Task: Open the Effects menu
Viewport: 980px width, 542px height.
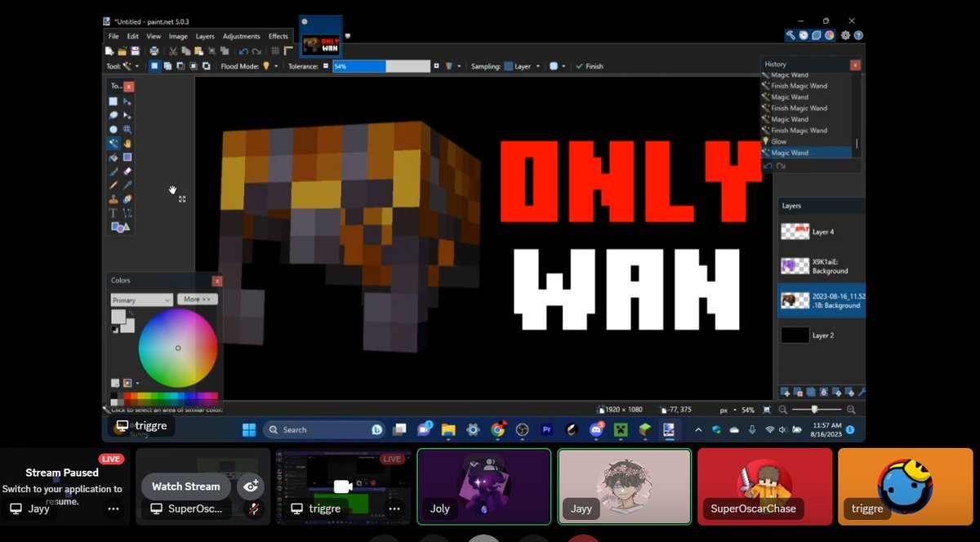Action: 278,36
